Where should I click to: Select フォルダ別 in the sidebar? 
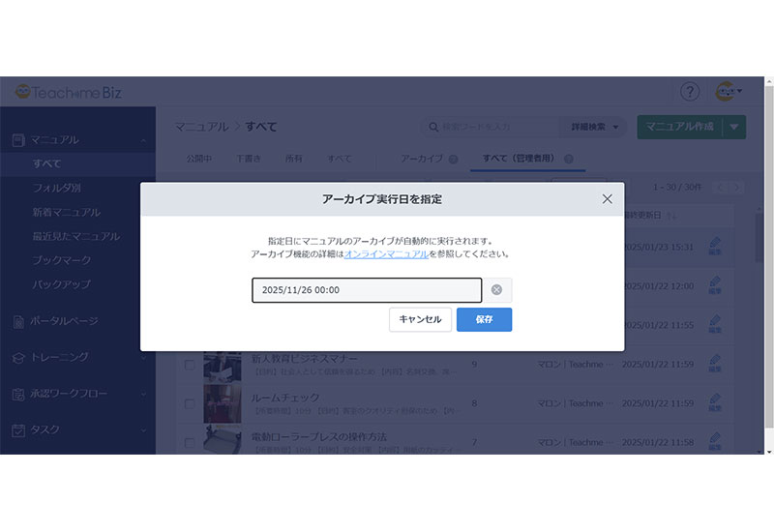point(56,188)
